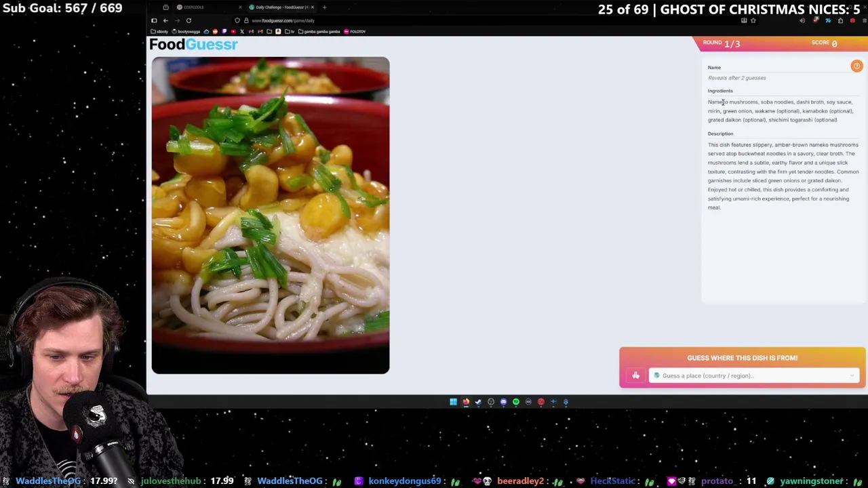Close the COSTCODLE tab
Screen dimensions: 868x488
(240, 7)
